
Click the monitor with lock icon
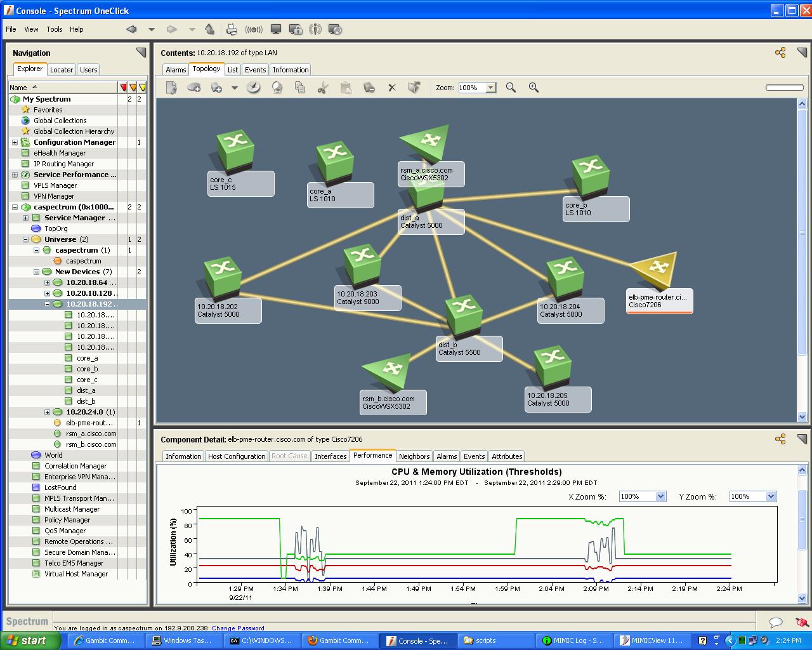tap(296, 29)
